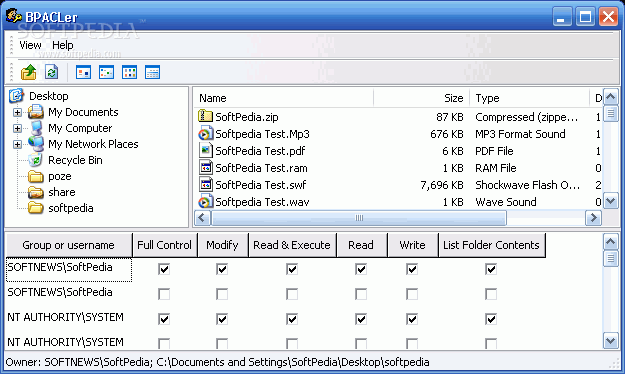The width and height of the screenshot is (625, 374).
Task: Sort files by the Name column header
Action: point(284,98)
